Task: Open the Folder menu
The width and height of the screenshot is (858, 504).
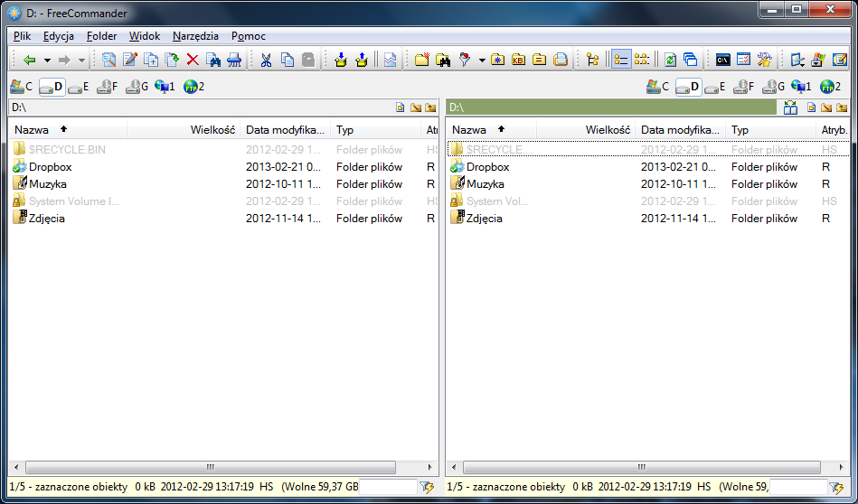Action: pos(101,36)
